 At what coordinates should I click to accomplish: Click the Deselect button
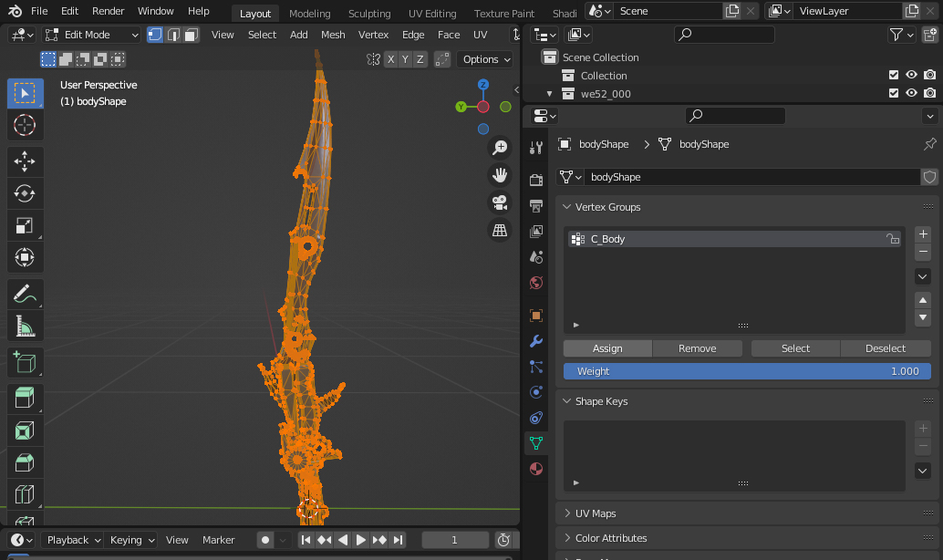click(x=885, y=348)
